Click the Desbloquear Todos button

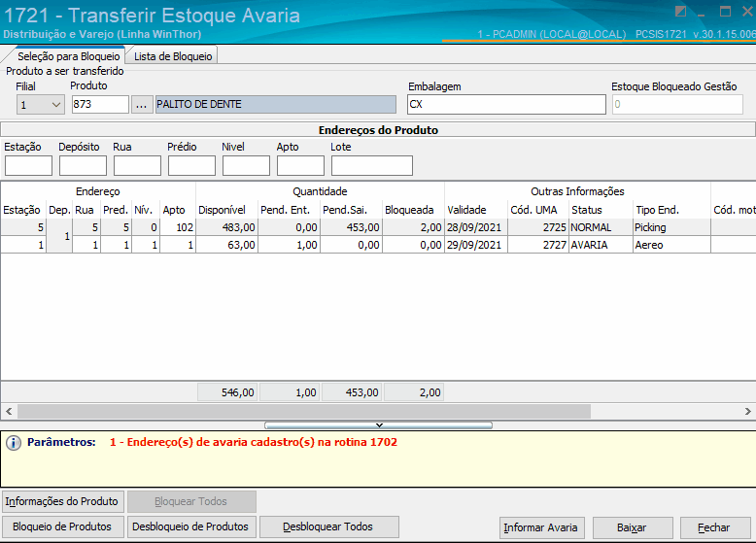[328, 526]
